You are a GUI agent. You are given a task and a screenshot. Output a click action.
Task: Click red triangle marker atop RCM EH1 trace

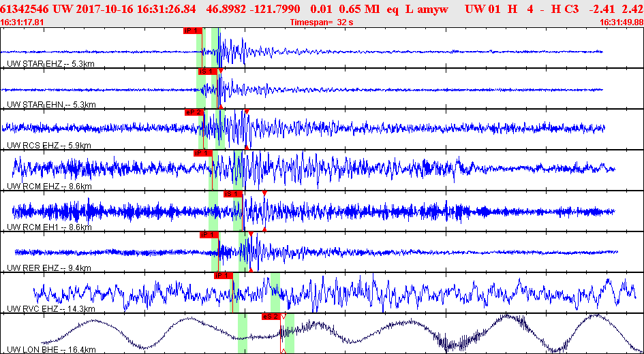pyautogui.click(x=264, y=193)
